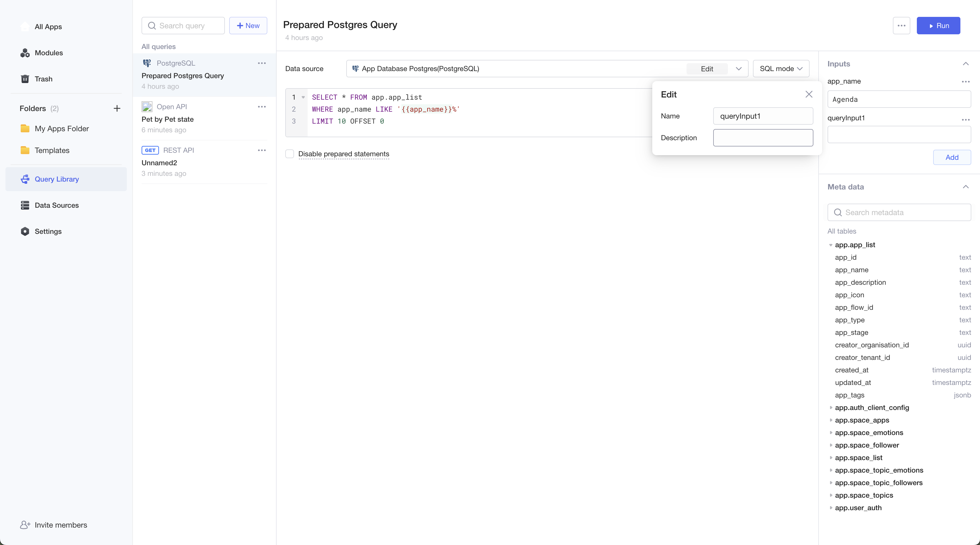Click the Modules icon in the sidebar
This screenshot has height=545, width=980.
pos(25,53)
